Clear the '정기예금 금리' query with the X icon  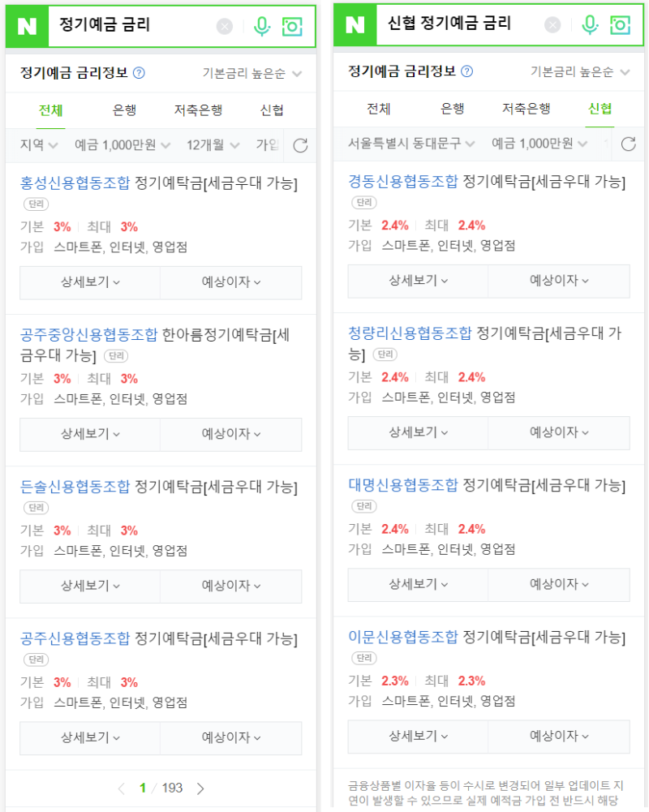(x=224, y=26)
